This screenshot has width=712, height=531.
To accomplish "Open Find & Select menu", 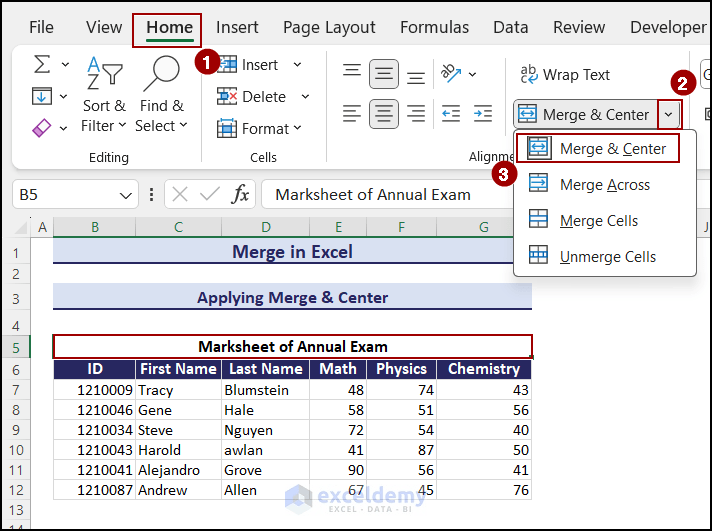I will click(162, 94).
